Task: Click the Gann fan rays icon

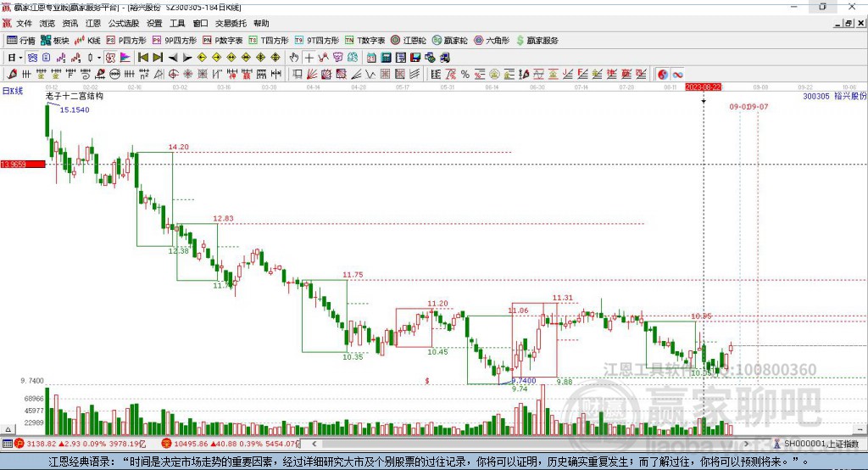Action: [x=311, y=75]
